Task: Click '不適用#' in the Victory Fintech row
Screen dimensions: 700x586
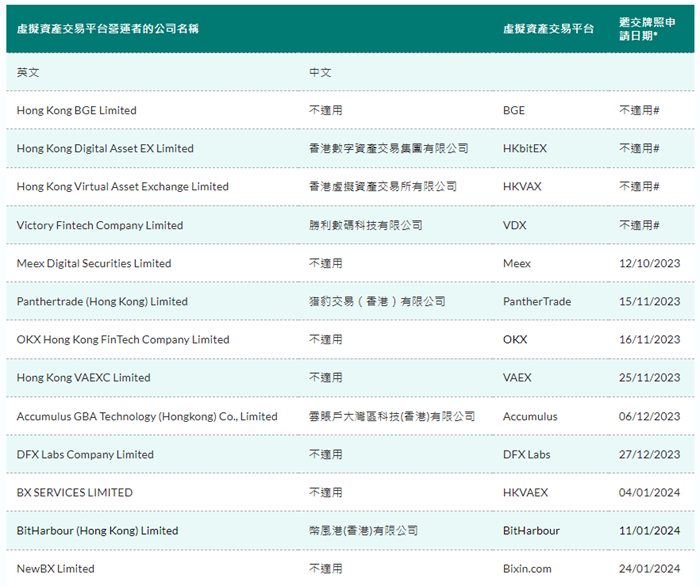Action: coord(639,225)
